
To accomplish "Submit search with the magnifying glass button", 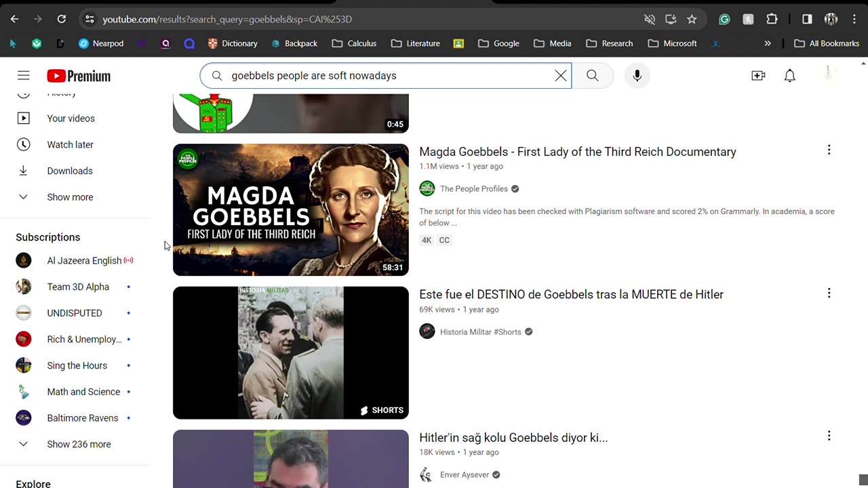I will [593, 76].
